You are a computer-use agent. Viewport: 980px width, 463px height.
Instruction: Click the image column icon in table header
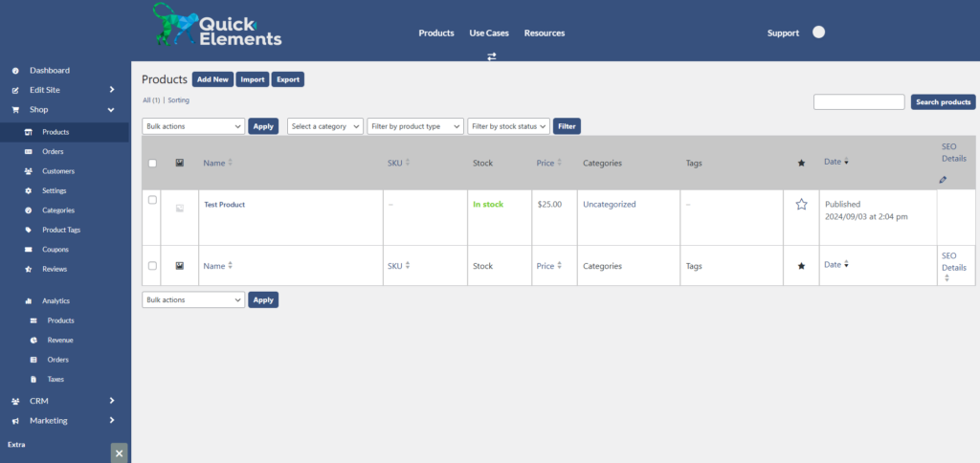(x=179, y=163)
